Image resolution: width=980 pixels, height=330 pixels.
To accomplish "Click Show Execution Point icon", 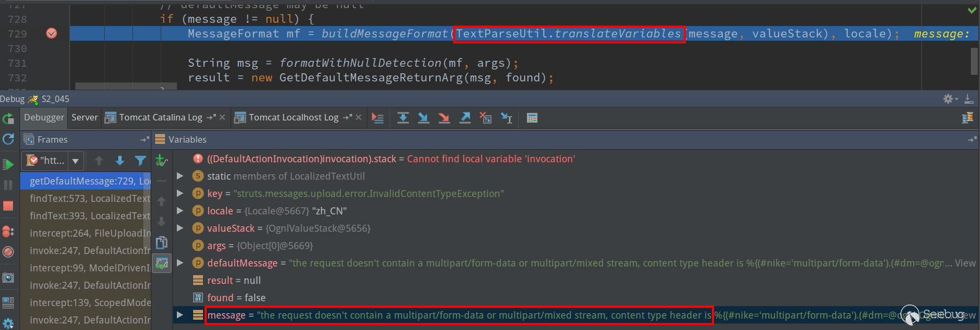I will click(x=378, y=118).
